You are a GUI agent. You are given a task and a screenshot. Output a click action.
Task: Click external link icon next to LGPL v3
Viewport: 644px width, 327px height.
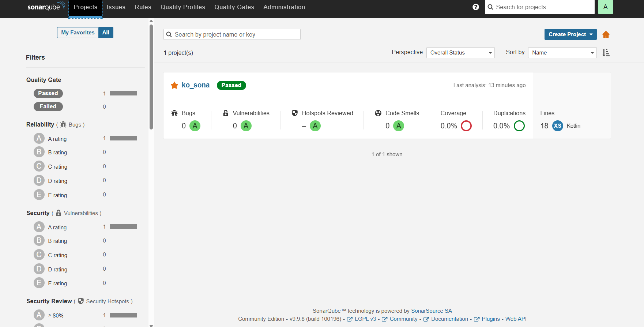click(350, 319)
